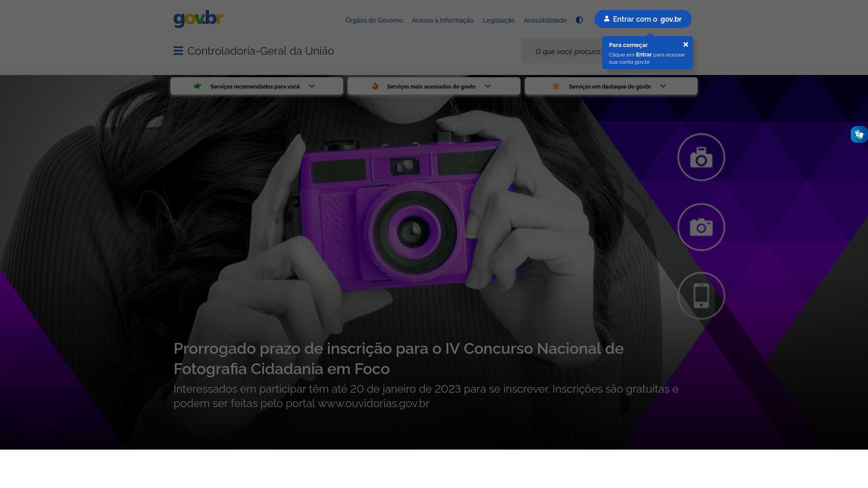Focus the 'O que você procura?' search field
The width and height of the screenshot is (868, 488).
pos(561,51)
